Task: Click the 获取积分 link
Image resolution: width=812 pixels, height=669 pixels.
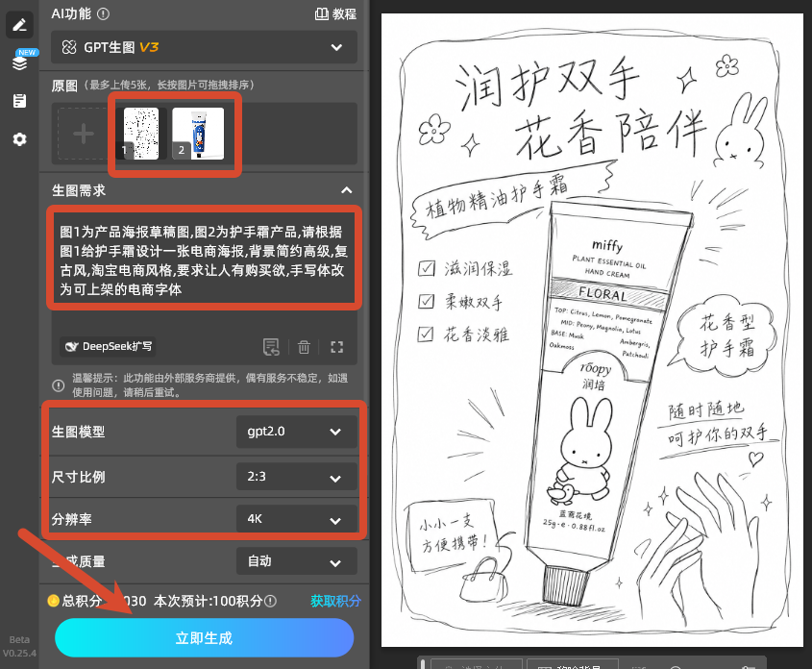Action: pos(335,601)
